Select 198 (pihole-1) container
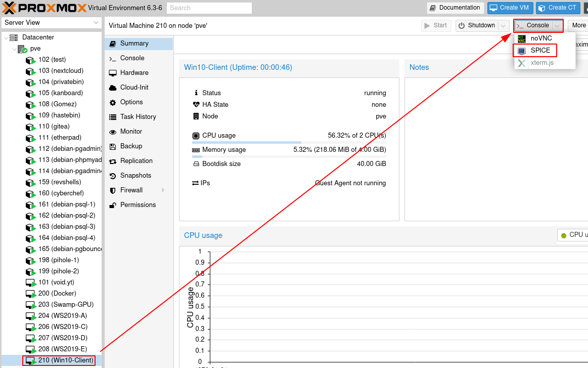The width and height of the screenshot is (588, 368). [52, 260]
